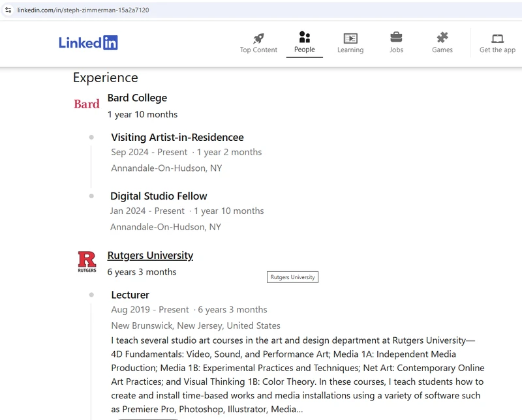Open the Rutgers University link
The height and width of the screenshot is (420, 522).
(x=150, y=255)
